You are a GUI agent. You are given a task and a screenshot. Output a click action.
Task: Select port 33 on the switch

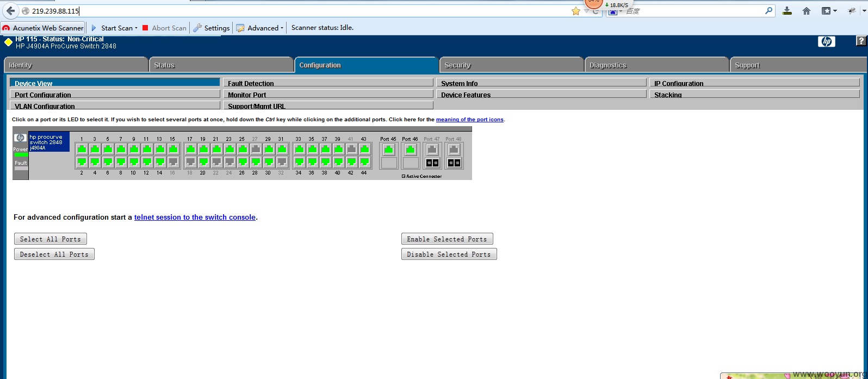click(299, 149)
